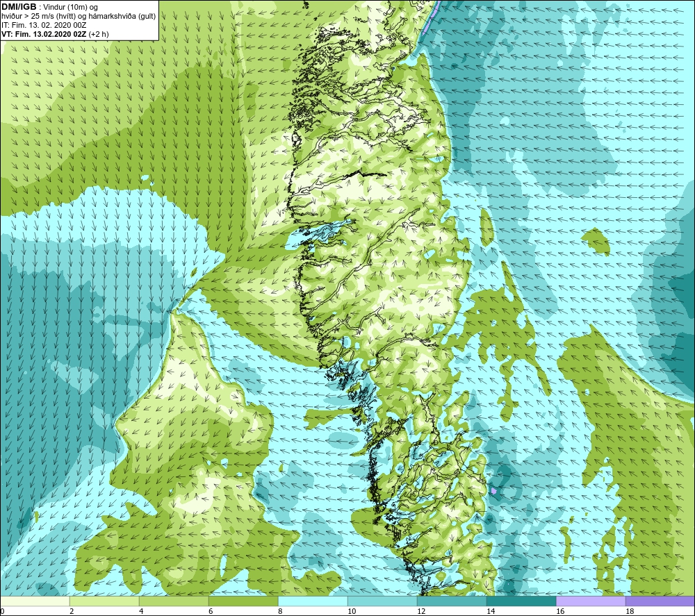The image size is (695, 616).
Task: Click the legend label '2'
Action: click(x=72, y=612)
